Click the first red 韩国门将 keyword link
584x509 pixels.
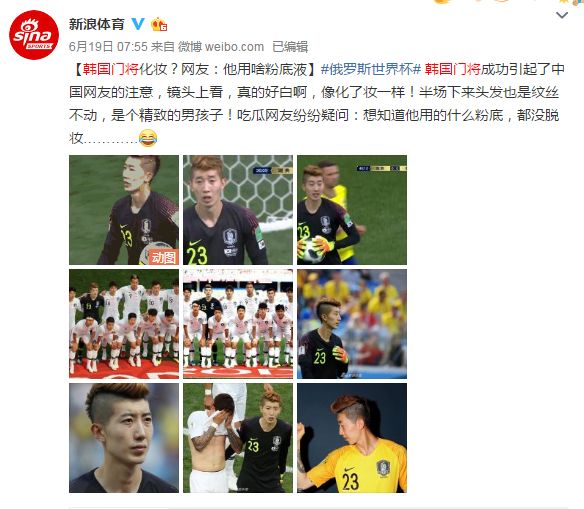[111, 69]
